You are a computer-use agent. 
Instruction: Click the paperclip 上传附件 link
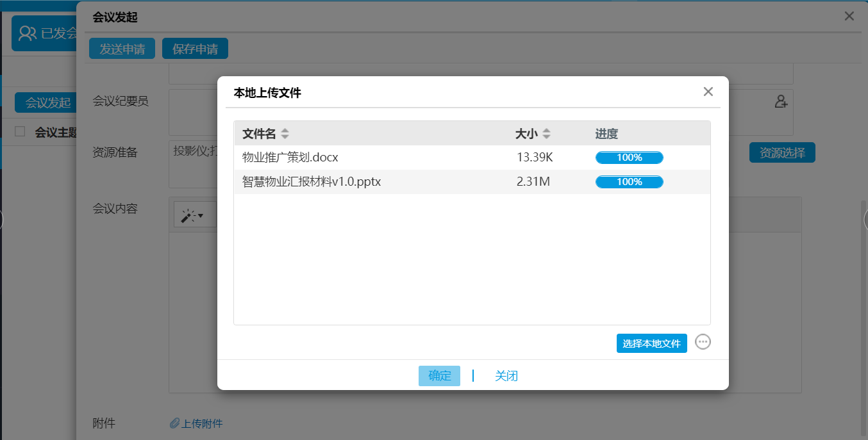[x=197, y=423]
